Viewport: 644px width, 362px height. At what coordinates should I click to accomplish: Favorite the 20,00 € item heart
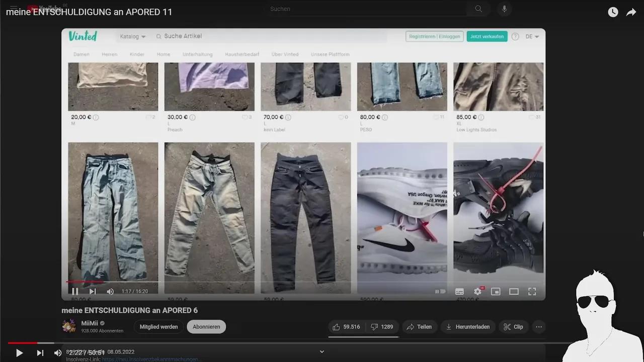tap(148, 117)
